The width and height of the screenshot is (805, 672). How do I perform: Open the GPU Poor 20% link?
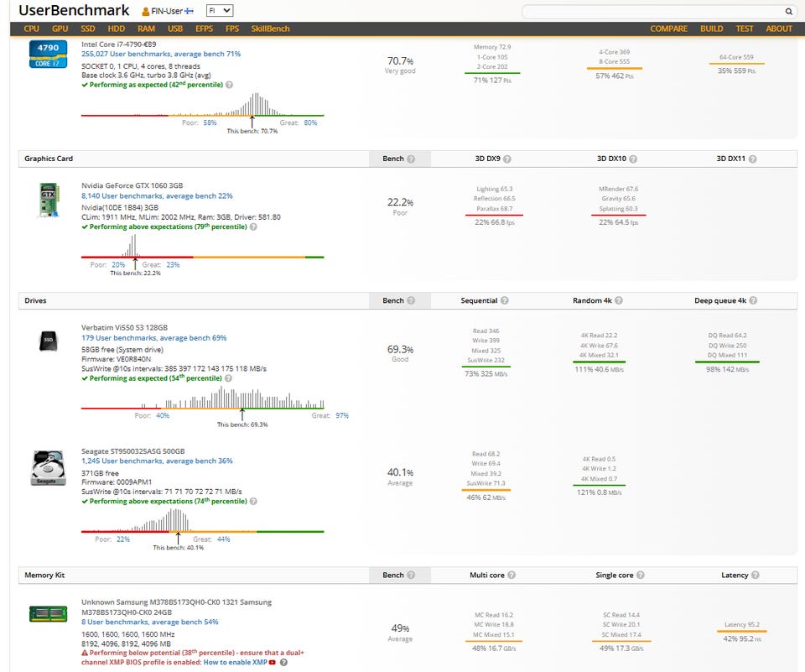pyautogui.click(x=118, y=264)
